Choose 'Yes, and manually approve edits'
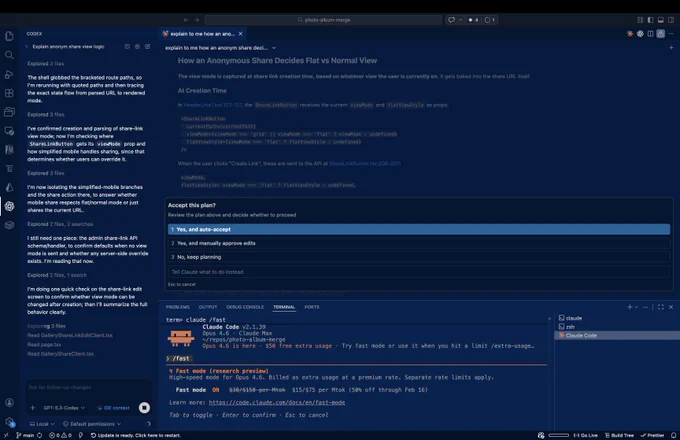This screenshot has width=680, height=440. (x=419, y=243)
